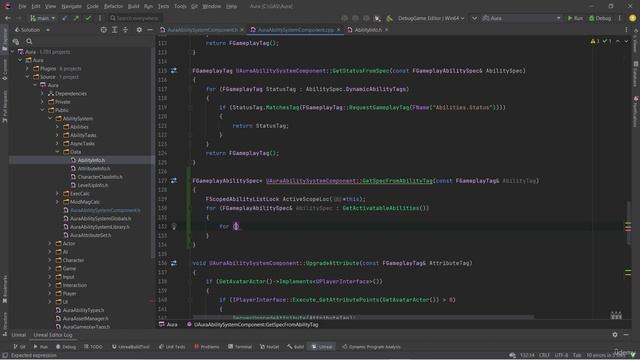Expand the Dependencies node

pyautogui.click(x=42, y=93)
